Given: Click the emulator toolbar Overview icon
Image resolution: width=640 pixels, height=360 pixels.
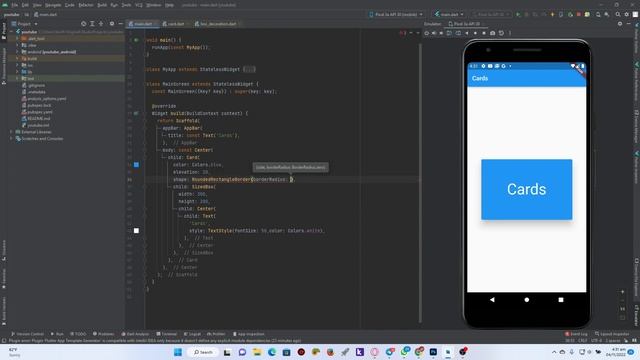Looking at the screenshot, I should [x=484, y=33].
